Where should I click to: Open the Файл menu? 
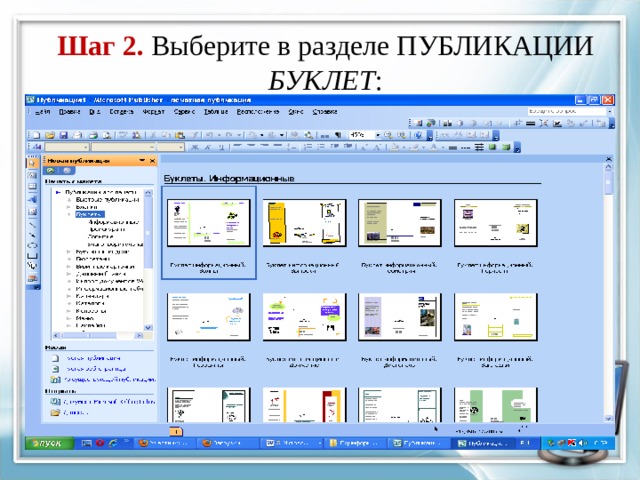tap(42, 112)
